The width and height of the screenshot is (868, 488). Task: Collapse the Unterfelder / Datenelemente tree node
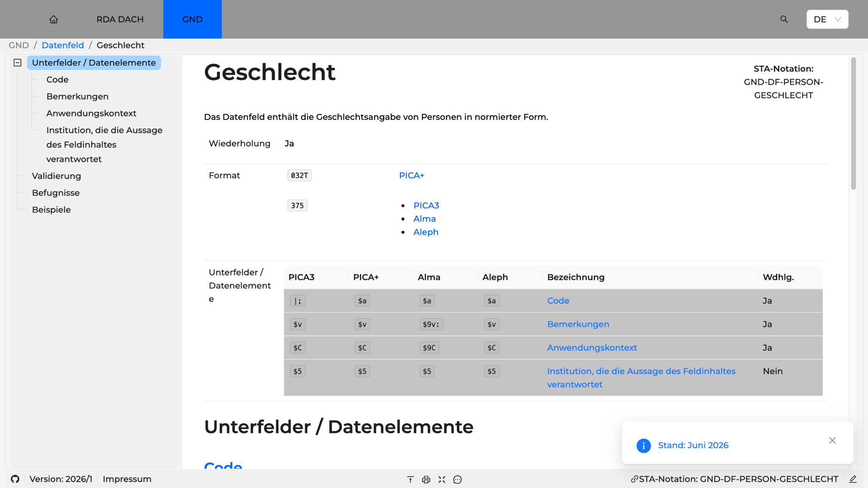coord(17,63)
